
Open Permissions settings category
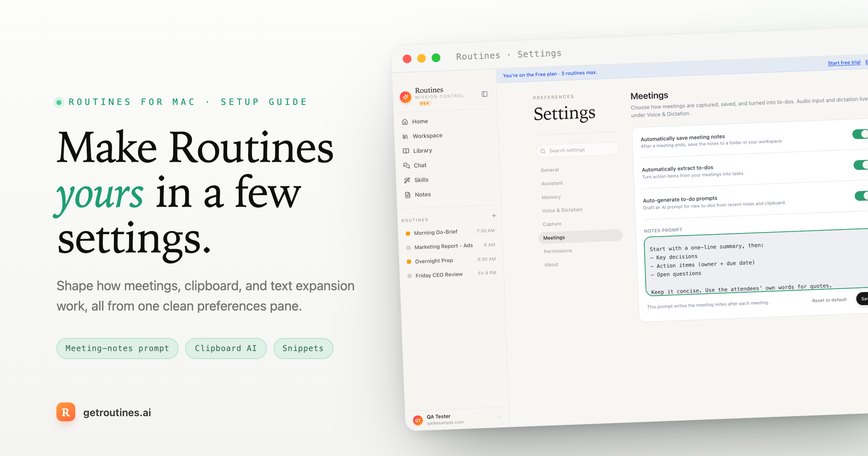pyautogui.click(x=558, y=251)
